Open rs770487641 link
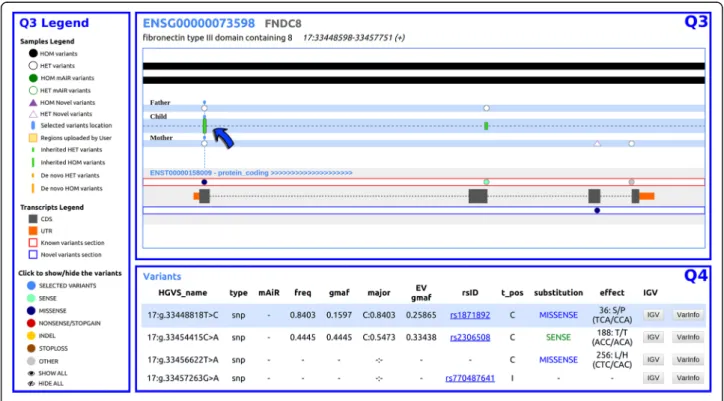Viewport: 724px width, 401px height. tap(470, 378)
